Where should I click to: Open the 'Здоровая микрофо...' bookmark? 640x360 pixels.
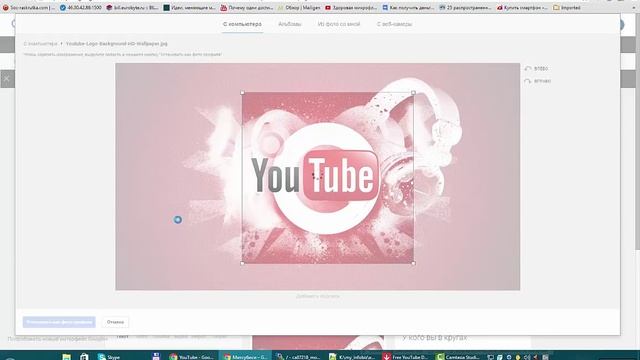(351, 7)
